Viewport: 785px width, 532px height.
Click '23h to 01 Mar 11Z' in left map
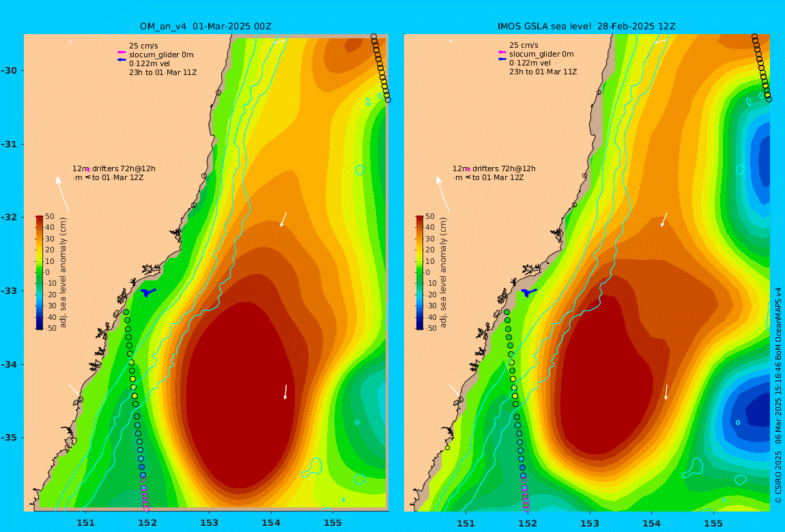[162, 72]
